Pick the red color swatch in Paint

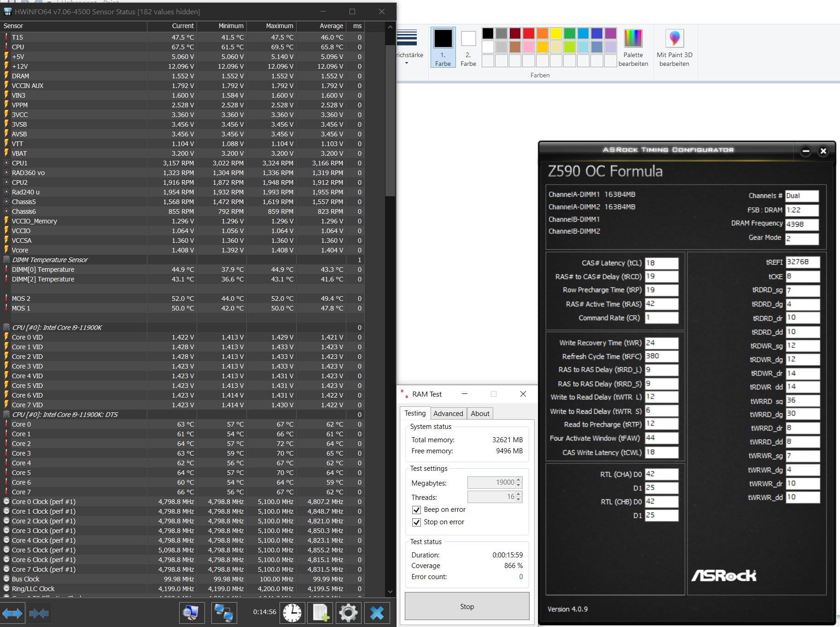529,33
